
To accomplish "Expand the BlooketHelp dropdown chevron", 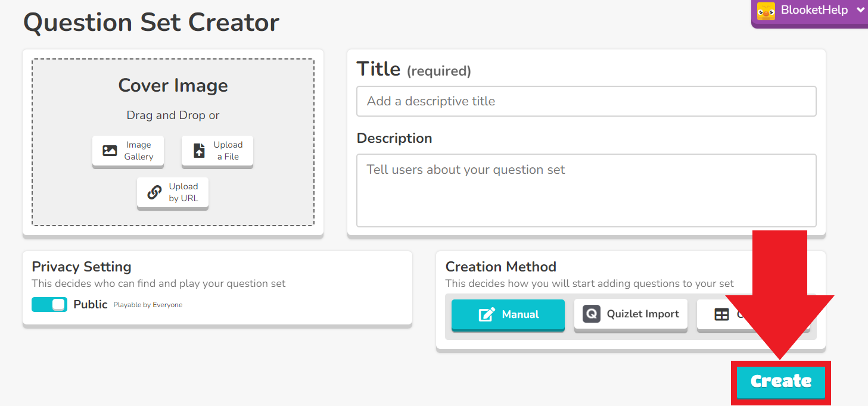I will click(861, 10).
